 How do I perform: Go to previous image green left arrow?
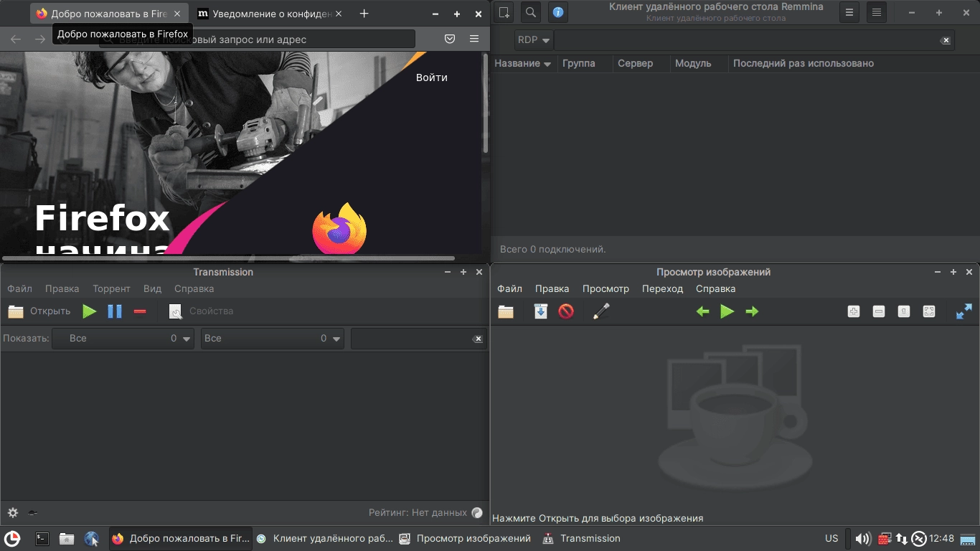point(703,311)
